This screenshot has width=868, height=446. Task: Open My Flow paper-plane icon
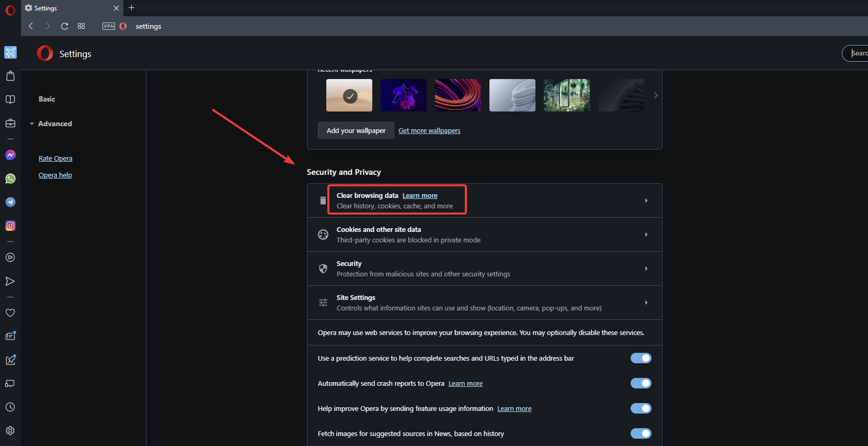pos(10,281)
